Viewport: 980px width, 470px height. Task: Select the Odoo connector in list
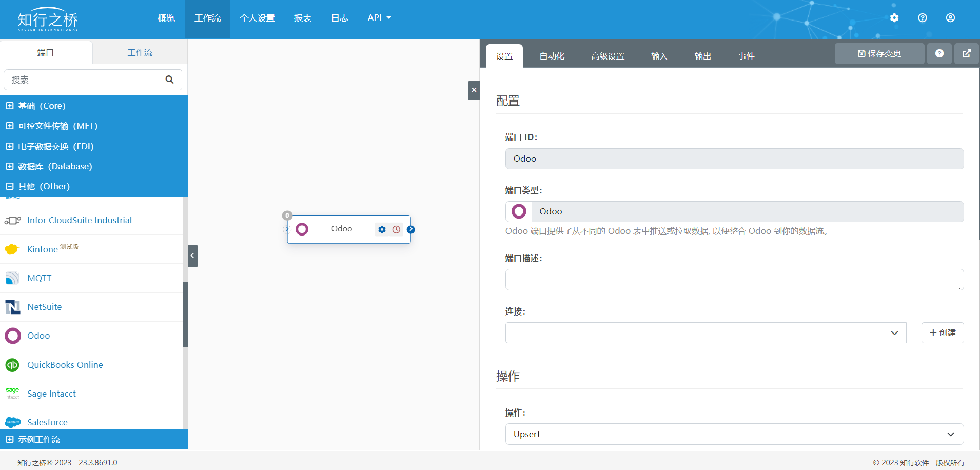(x=91, y=336)
